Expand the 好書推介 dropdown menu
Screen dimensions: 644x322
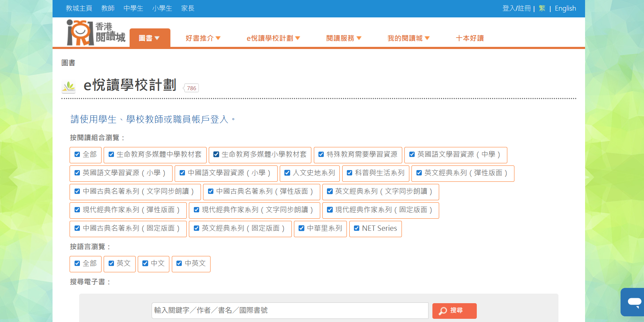203,38
